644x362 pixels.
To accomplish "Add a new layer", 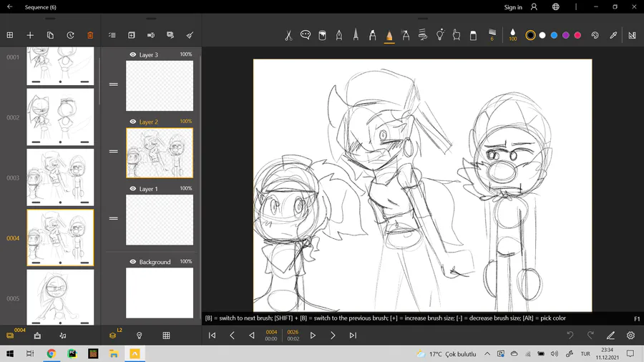I will point(132,35).
